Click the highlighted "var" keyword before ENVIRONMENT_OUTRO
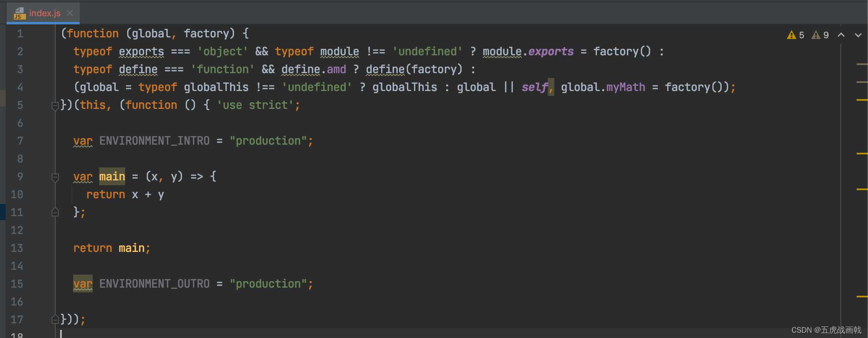This screenshot has height=338, width=868. click(83, 284)
